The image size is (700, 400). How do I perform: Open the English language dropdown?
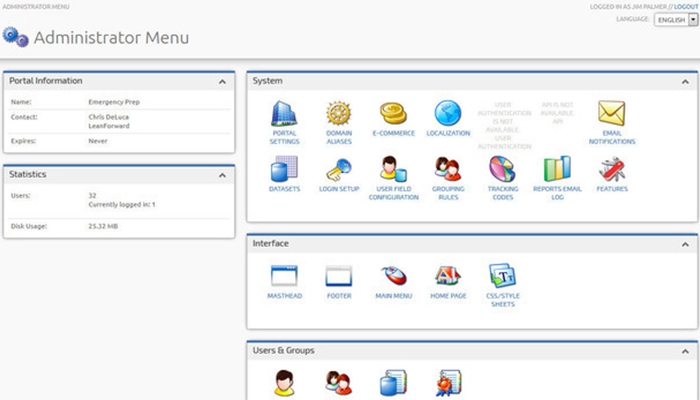pyautogui.click(x=675, y=20)
